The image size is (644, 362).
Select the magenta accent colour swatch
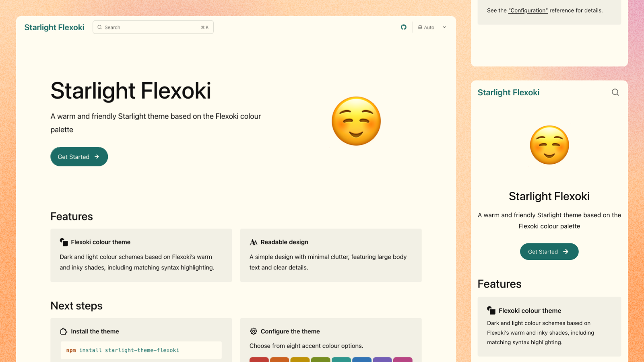coord(403,360)
